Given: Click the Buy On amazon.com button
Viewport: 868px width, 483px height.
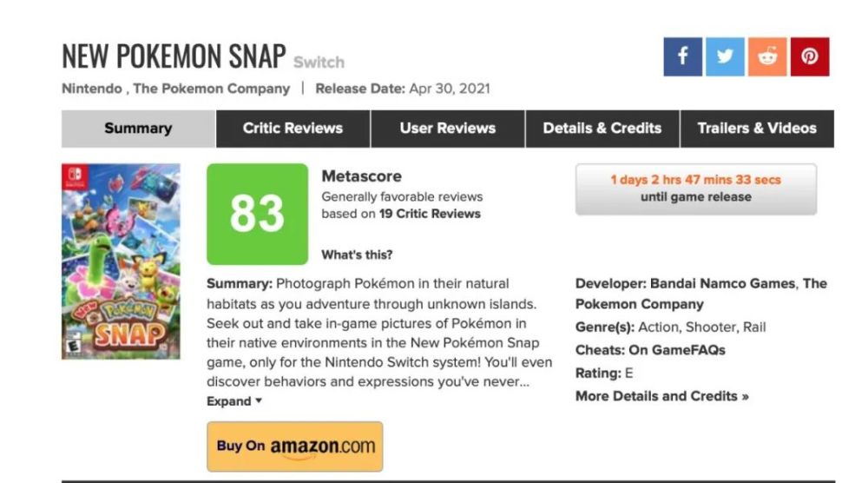Looking at the screenshot, I should (294, 447).
